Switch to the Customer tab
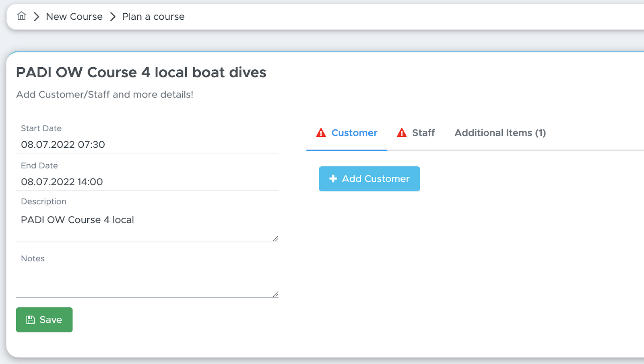 click(347, 133)
